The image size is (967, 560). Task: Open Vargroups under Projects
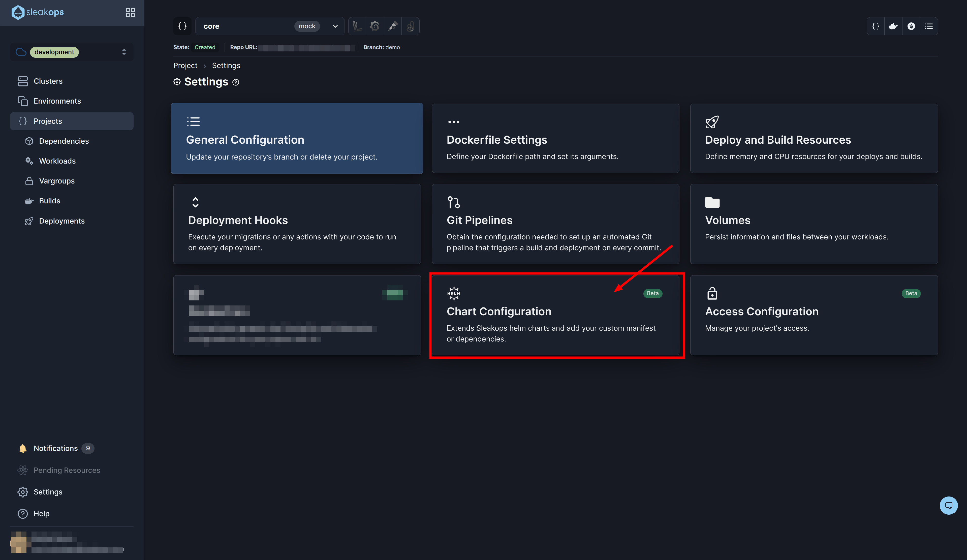click(x=72, y=181)
